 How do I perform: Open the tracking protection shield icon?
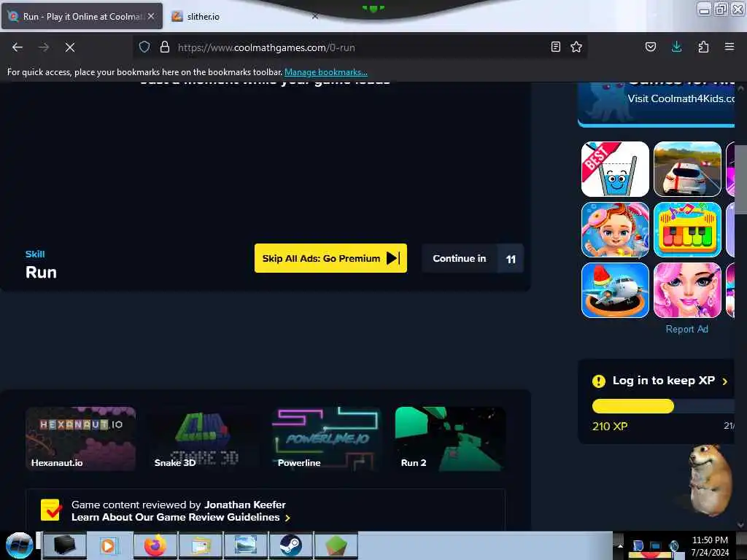[x=144, y=47]
